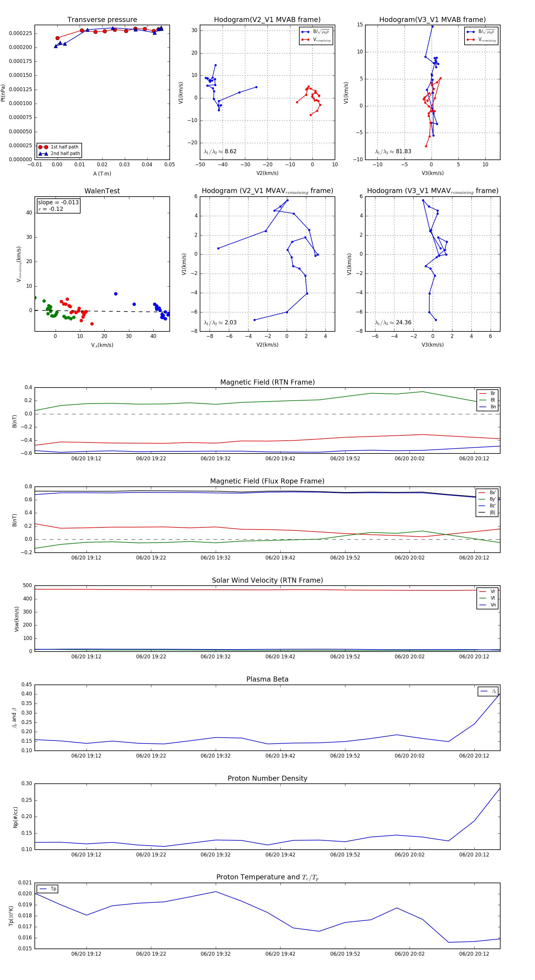Click the 'Hodogram(V3_V1 MVAB frame)' title
Viewport: 535px width, 980px height.
pyautogui.click(x=432, y=20)
